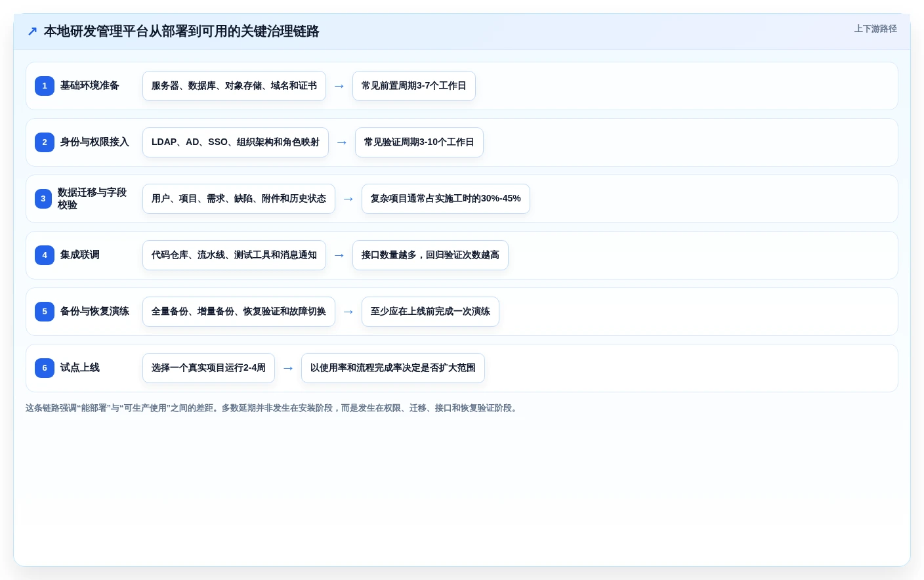This screenshot has width=924, height=580.
Task: Click the footnote starting 这条链路强调
Action: [272, 408]
